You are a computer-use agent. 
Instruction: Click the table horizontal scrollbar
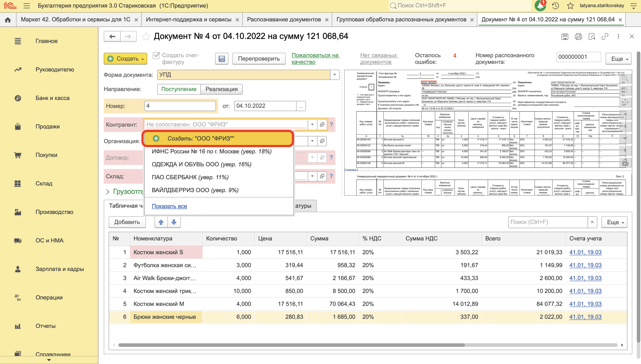click(x=291, y=345)
